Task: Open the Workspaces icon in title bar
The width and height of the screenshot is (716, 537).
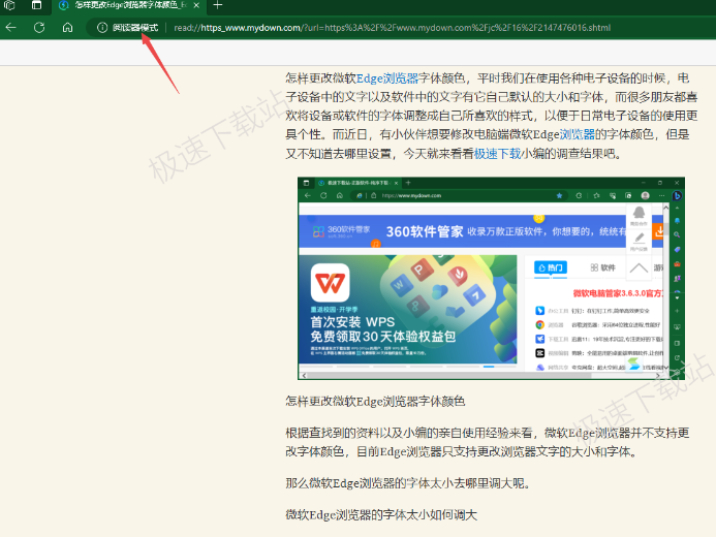Action: point(9,5)
